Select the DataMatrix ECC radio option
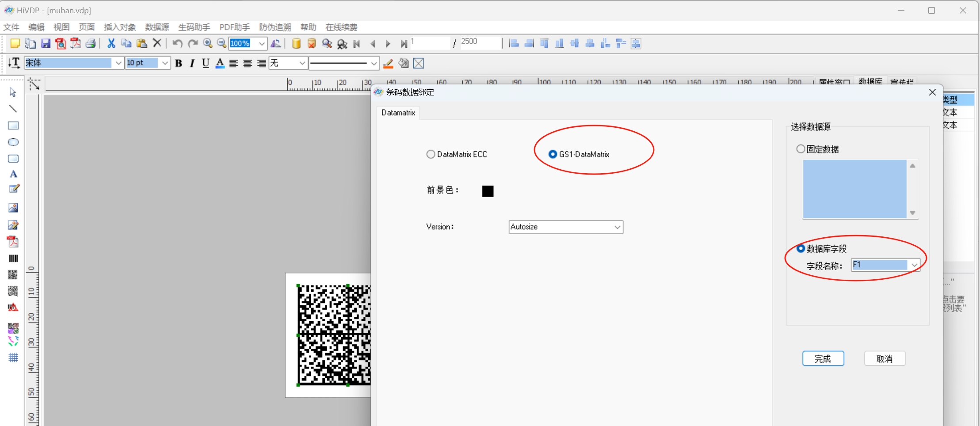The width and height of the screenshot is (980, 426). [457, 154]
